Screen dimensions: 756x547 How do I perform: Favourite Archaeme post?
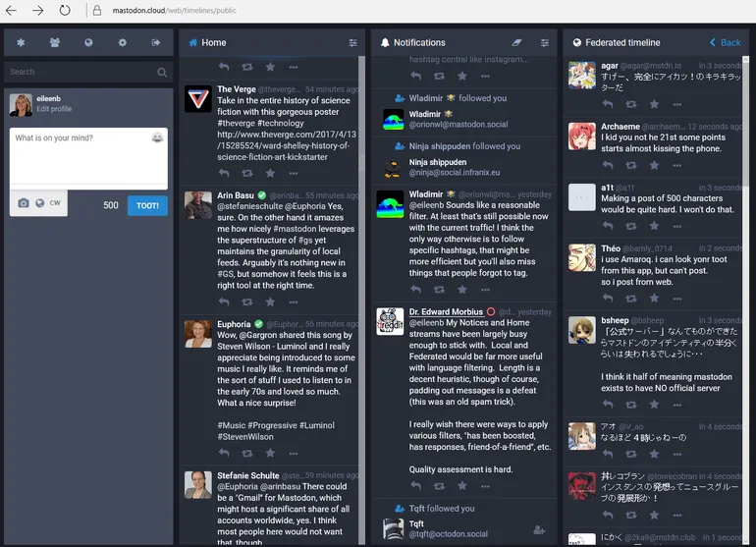(654, 165)
